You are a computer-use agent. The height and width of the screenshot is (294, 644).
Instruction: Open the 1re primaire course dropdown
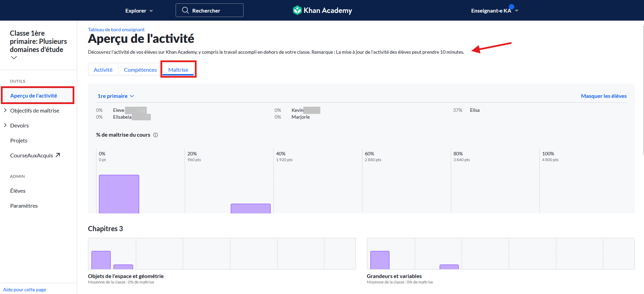pos(116,96)
